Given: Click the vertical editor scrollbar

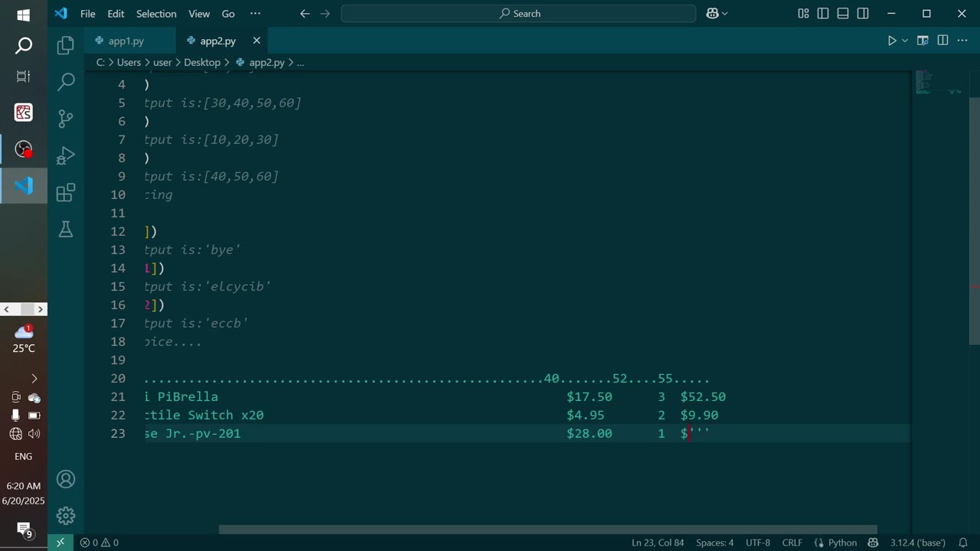Looking at the screenshot, I should point(975,222).
